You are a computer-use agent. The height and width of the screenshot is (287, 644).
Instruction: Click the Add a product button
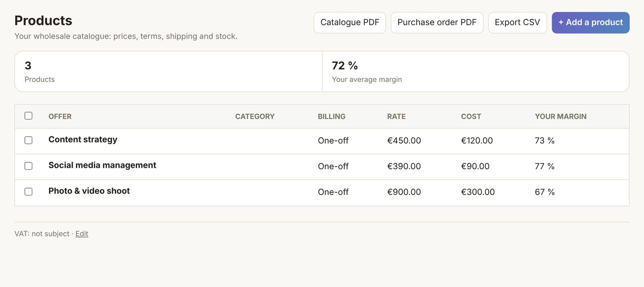591,23
